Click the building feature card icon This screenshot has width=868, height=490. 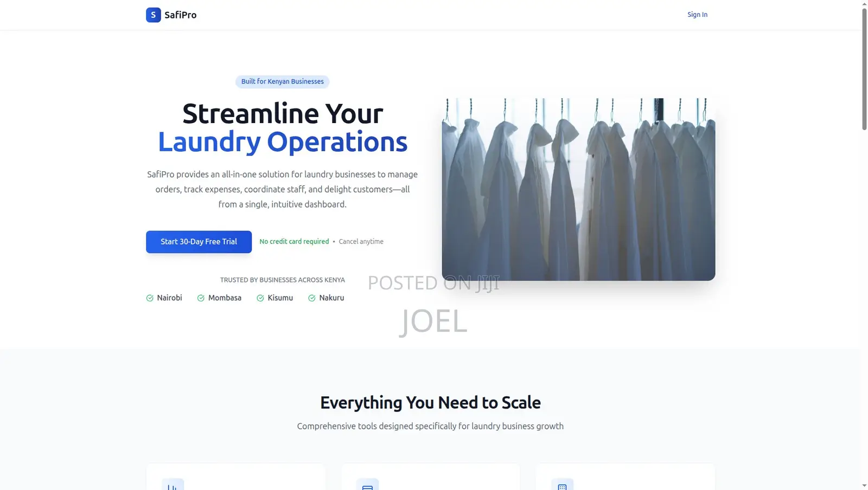coord(562,484)
